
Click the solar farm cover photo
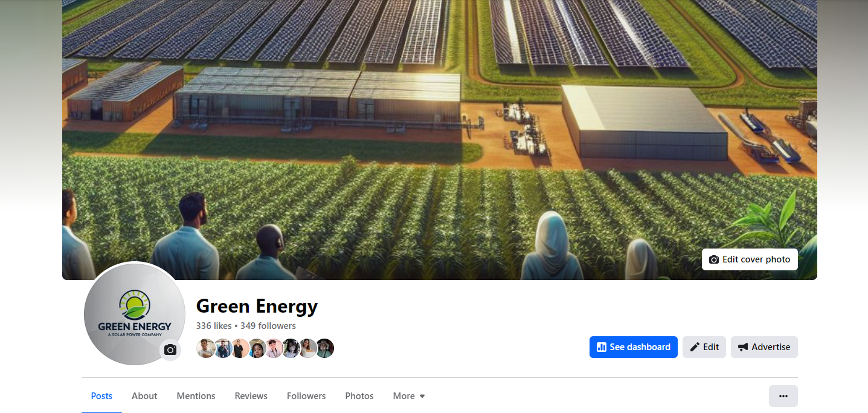click(x=440, y=140)
